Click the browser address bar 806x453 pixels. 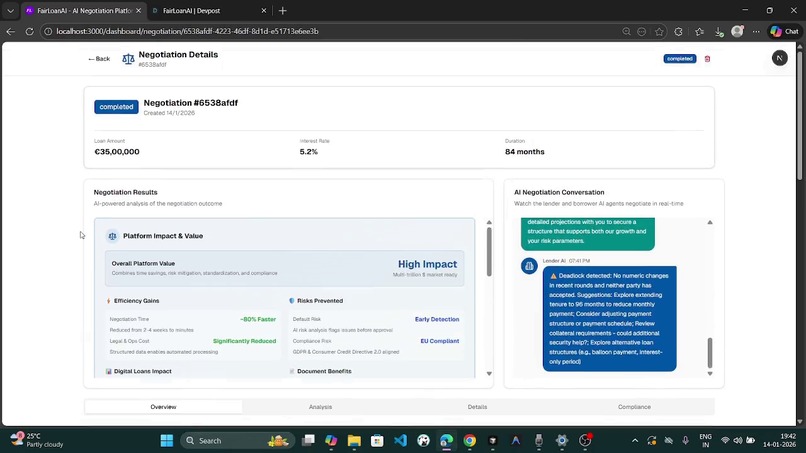(x=329, y=31)
